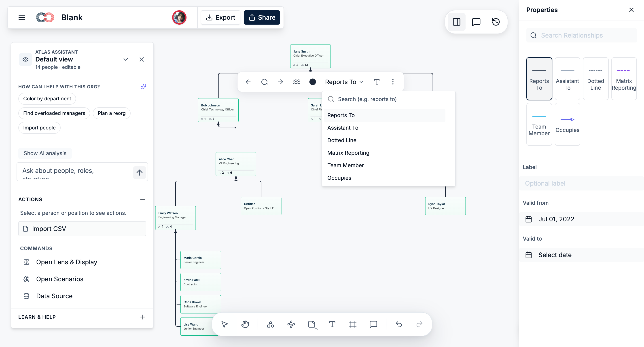Viewport: 644px width, 347px height.
Task: Click Import people suggestion
Action: [39, 128]
